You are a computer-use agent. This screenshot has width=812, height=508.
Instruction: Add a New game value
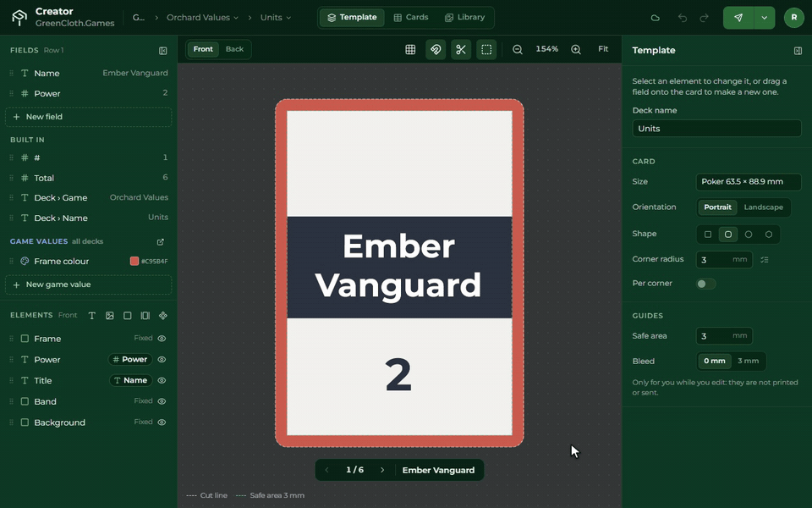point(89,284)
